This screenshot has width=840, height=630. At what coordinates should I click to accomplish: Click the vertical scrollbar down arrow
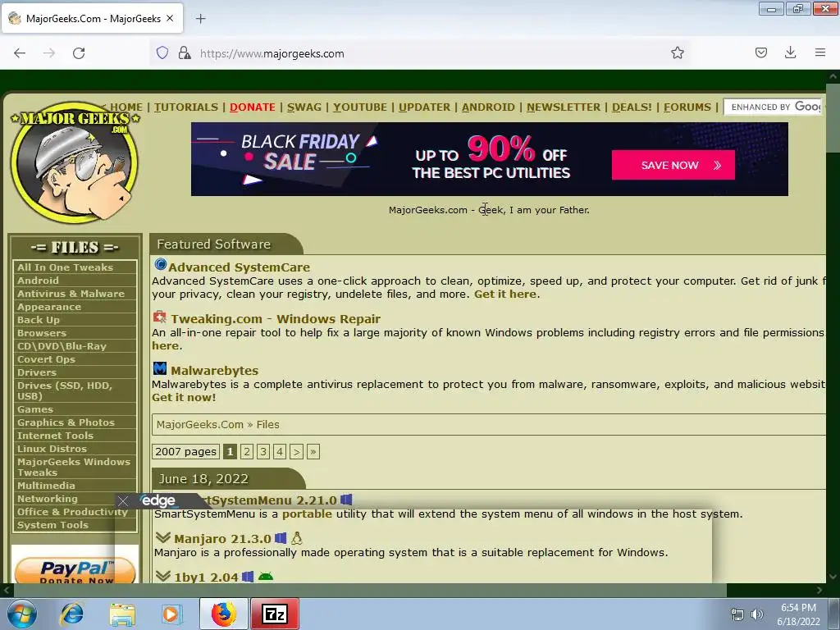click(x=833, y=577)
